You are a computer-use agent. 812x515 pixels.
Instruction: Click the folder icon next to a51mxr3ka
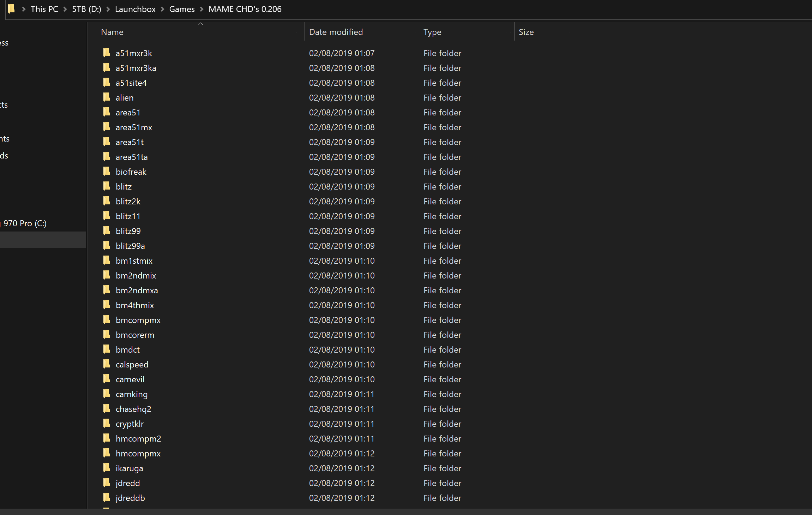107,68
